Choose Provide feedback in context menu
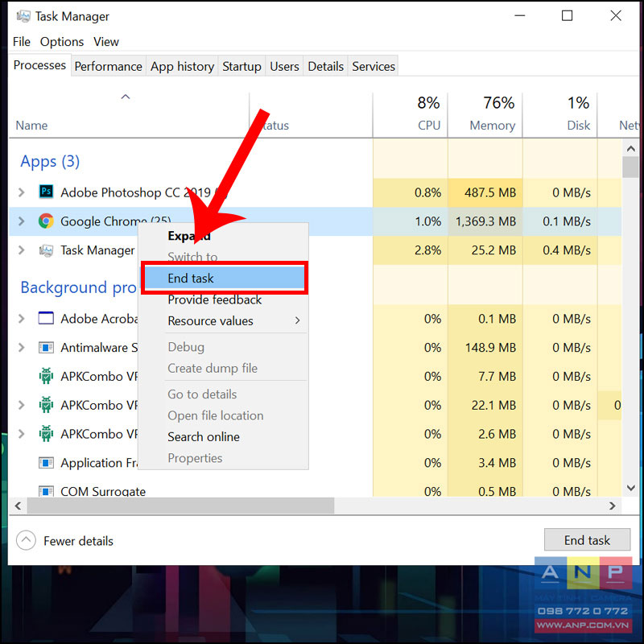Screen dimensions: 644x644 [225, 299]
